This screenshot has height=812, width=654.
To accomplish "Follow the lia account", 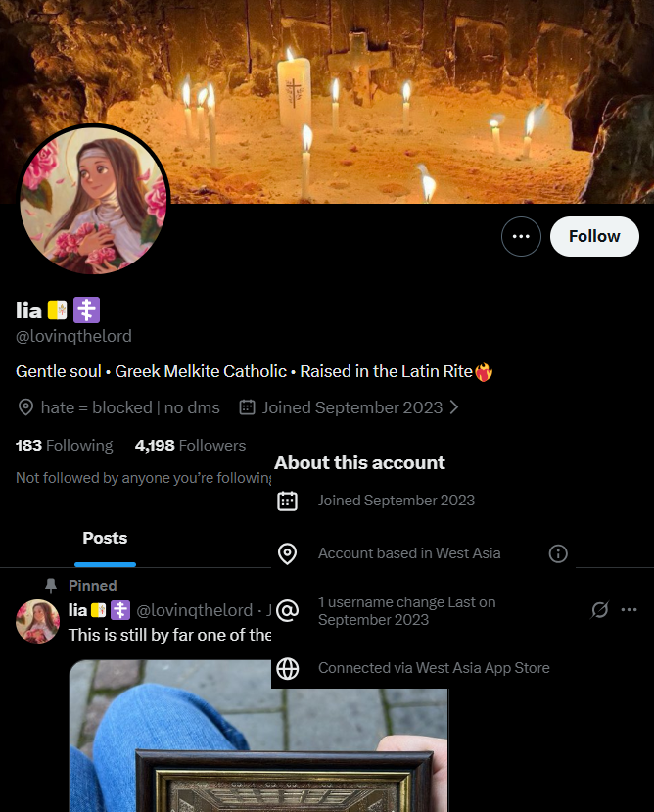I will (x=594, y=237).
